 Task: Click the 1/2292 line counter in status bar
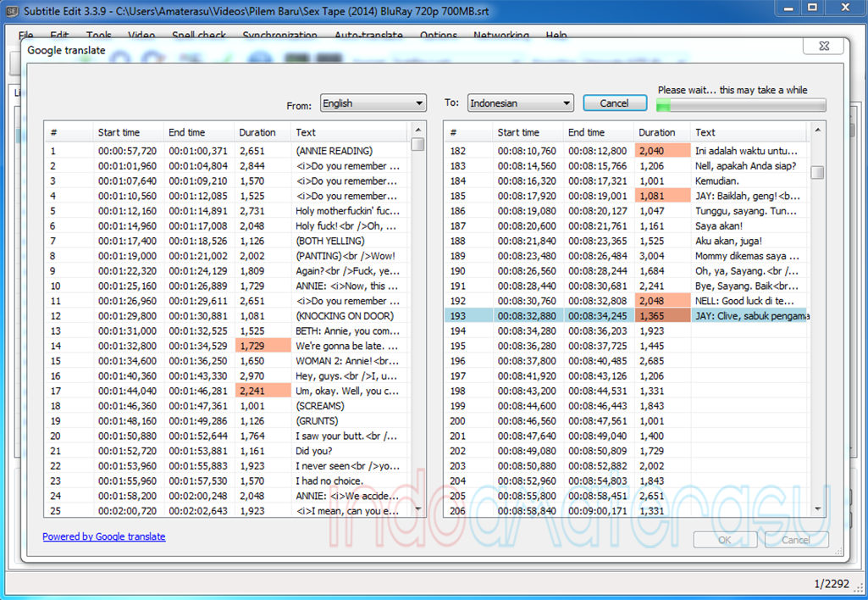click(x=831, y=584)
